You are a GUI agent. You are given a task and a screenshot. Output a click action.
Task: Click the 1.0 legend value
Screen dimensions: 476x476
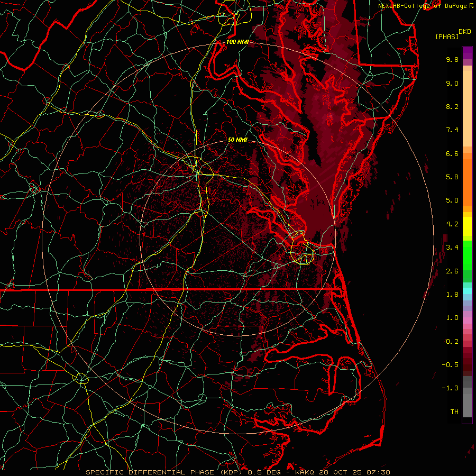(452, 318)
